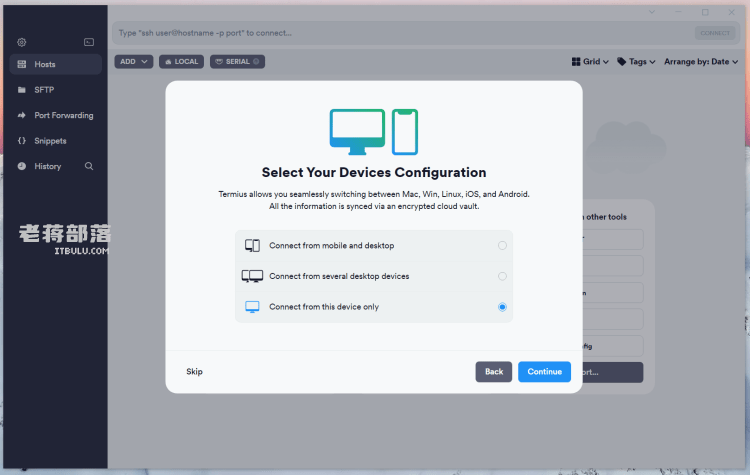The image size is (750, 475).
Task: Click the search magnifier next to History
Action: [x=89, y=166]
